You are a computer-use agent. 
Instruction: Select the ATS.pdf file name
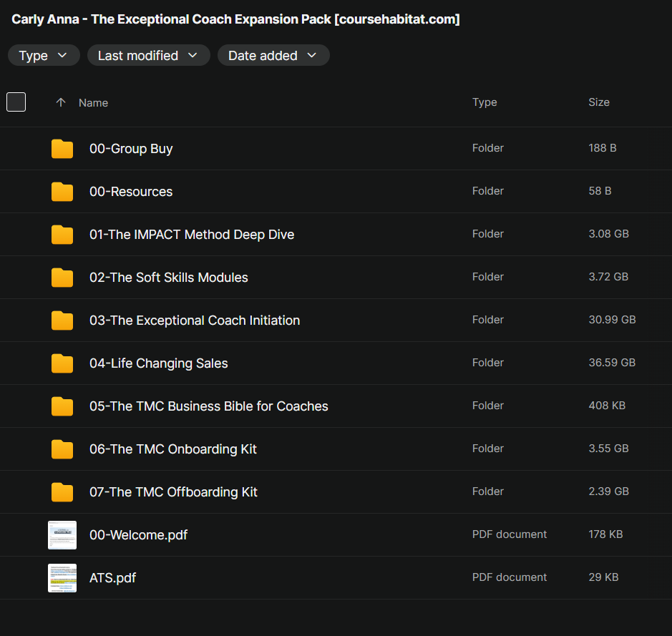click(112, 578)
